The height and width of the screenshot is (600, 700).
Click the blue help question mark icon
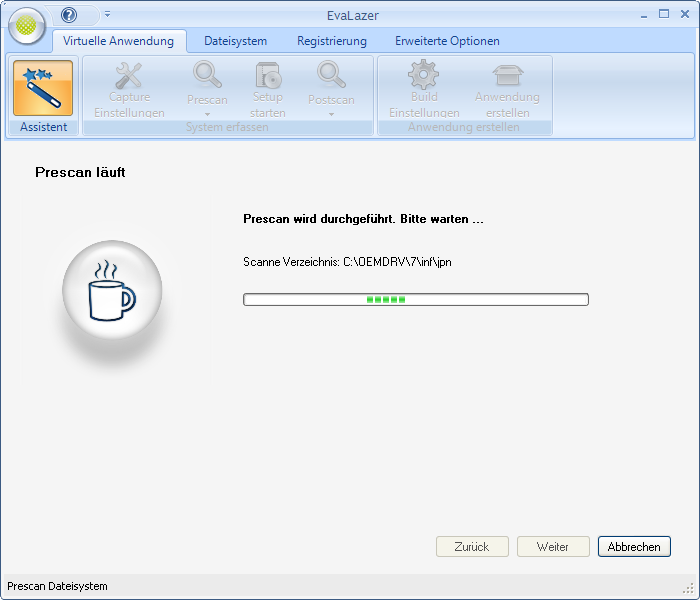[x=69, y=15]
